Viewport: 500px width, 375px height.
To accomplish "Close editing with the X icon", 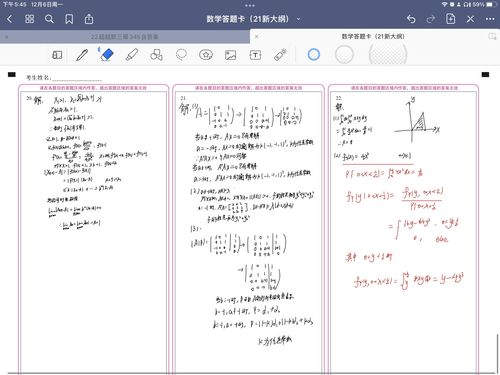I will 470,19.
